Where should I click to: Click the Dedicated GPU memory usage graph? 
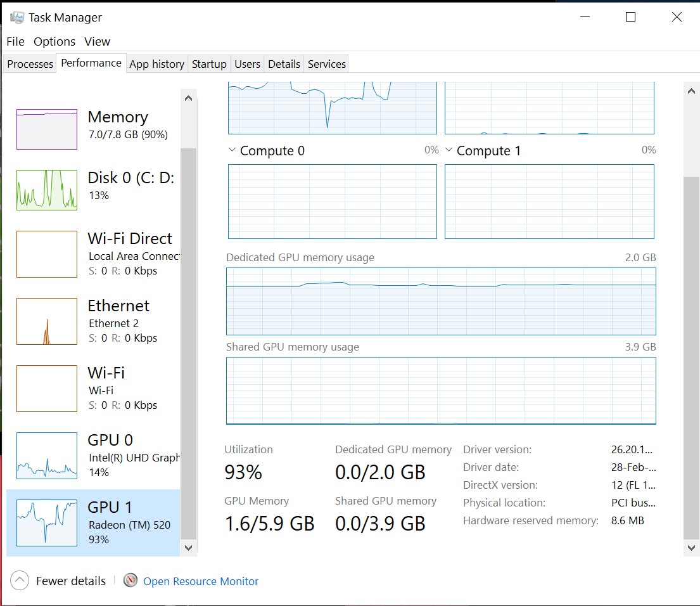[440, 300]
